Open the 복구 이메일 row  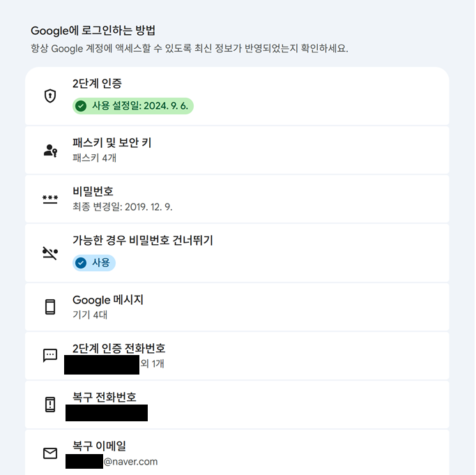click(237, 453)
